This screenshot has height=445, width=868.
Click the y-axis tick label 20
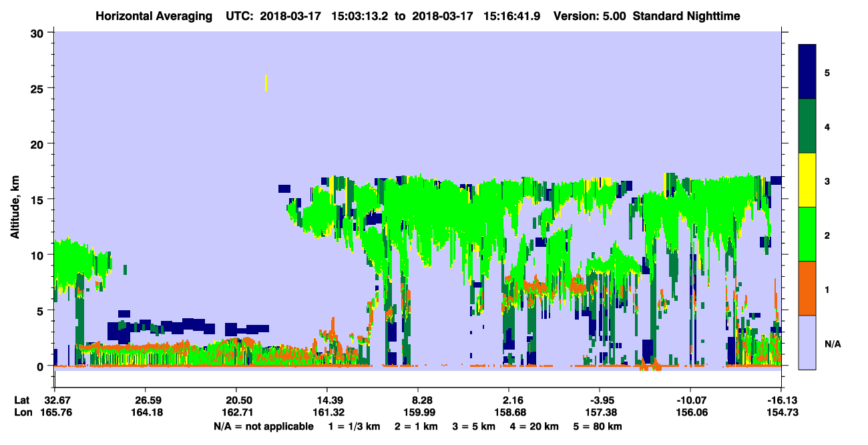39,143
